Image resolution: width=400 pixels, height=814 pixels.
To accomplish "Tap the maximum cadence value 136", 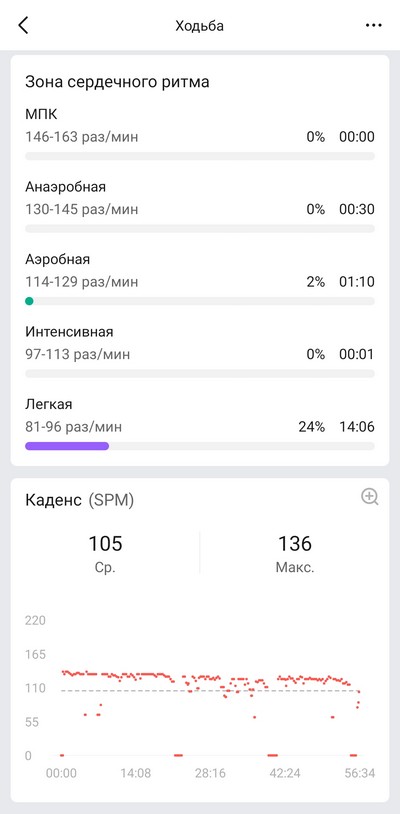I will pyautogui.click(x=295, y=544).
